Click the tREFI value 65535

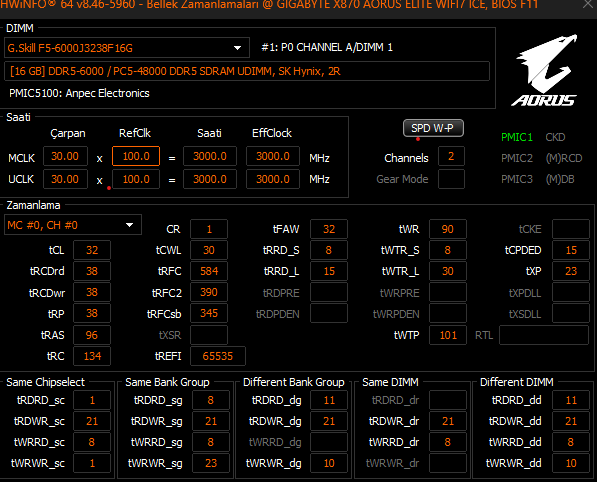[218, 356]
